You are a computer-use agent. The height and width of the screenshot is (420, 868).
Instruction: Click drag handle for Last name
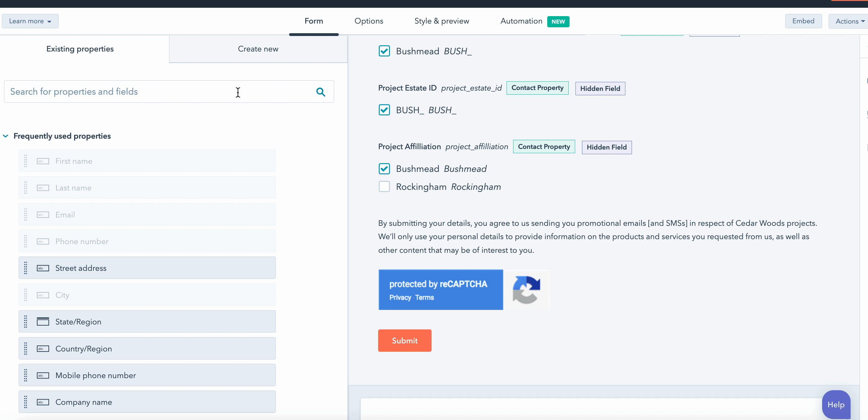click(x=26, y=188)
